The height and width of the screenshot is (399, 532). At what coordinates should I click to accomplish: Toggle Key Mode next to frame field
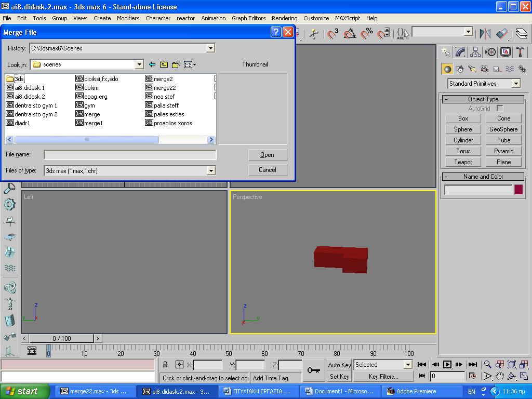click(x=422, y=376)
